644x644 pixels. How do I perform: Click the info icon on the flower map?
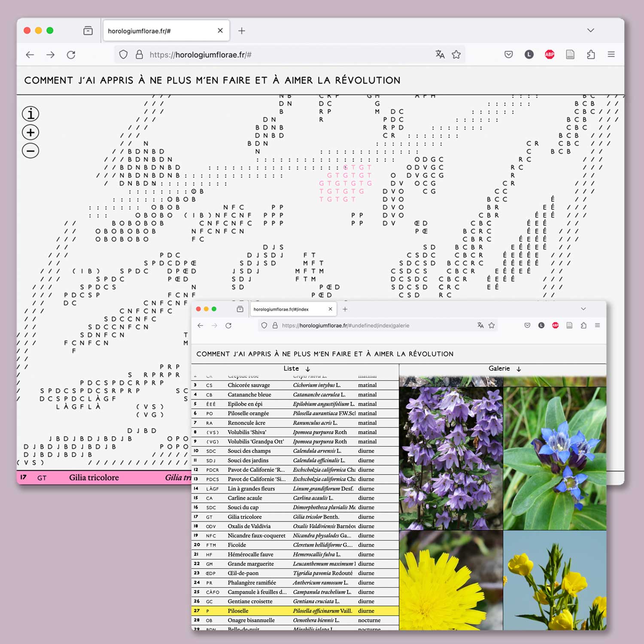[x=30, y=114]
